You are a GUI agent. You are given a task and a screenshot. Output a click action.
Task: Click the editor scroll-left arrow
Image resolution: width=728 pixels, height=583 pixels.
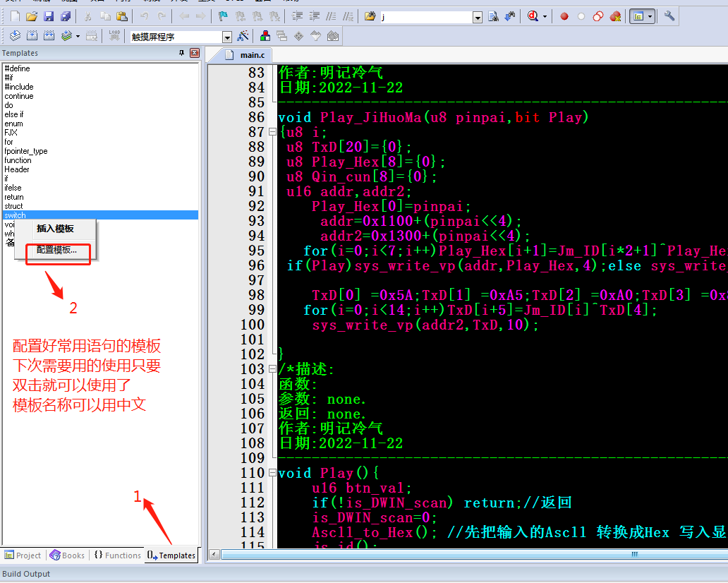[214, 554]
